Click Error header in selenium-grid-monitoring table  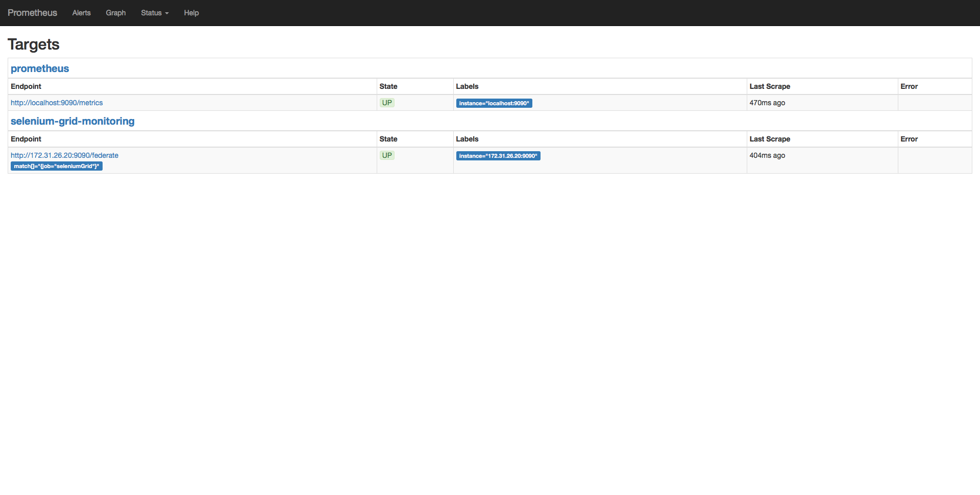pos(909,139)
